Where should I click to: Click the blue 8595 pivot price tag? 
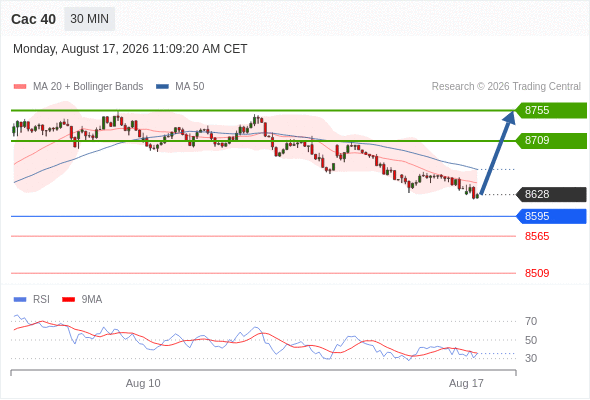551,216
